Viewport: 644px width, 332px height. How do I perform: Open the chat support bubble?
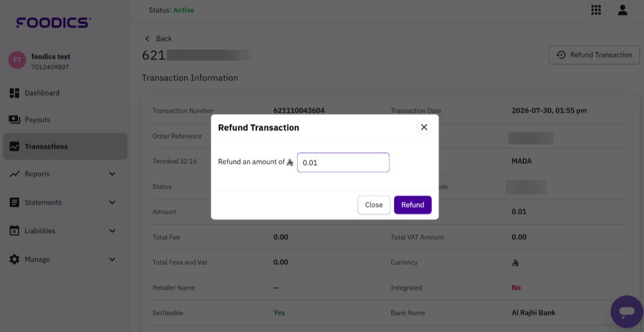pyautogui.click(x=627, y=311)
